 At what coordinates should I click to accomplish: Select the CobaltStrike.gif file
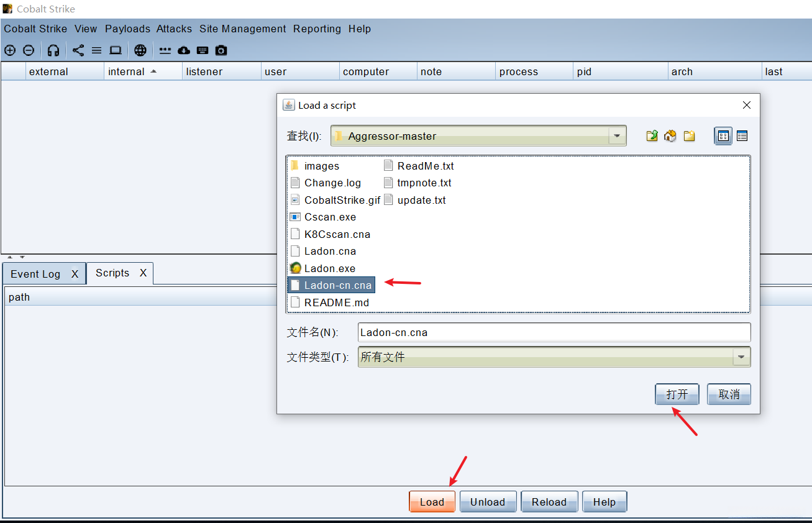pos(335,200)
